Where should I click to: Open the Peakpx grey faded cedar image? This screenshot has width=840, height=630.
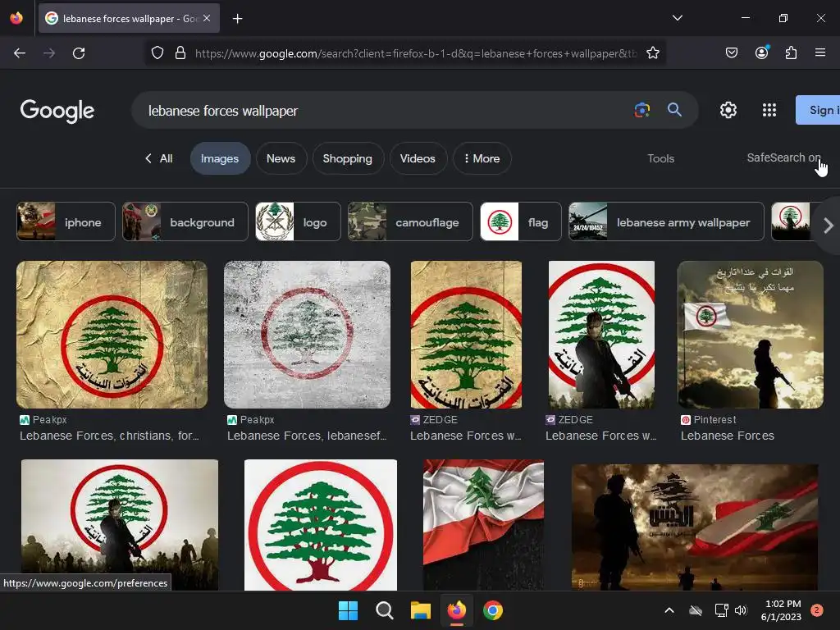click(x=307, y=335)
